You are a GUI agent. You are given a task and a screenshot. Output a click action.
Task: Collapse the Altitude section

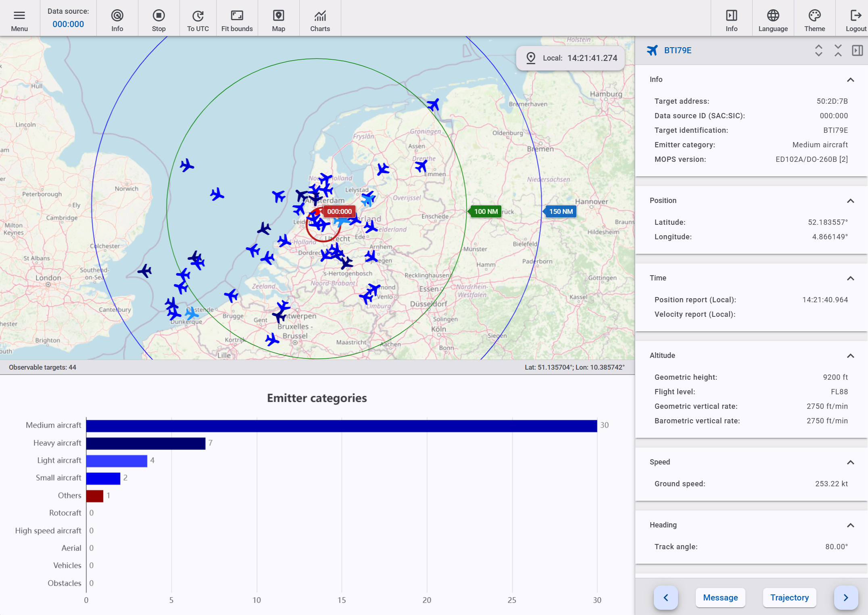pos(850,356)
